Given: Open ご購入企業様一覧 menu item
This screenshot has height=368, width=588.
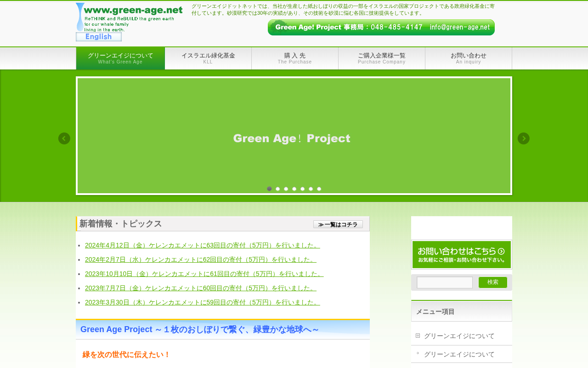Looking at the screenshot, I should (382, 58).
